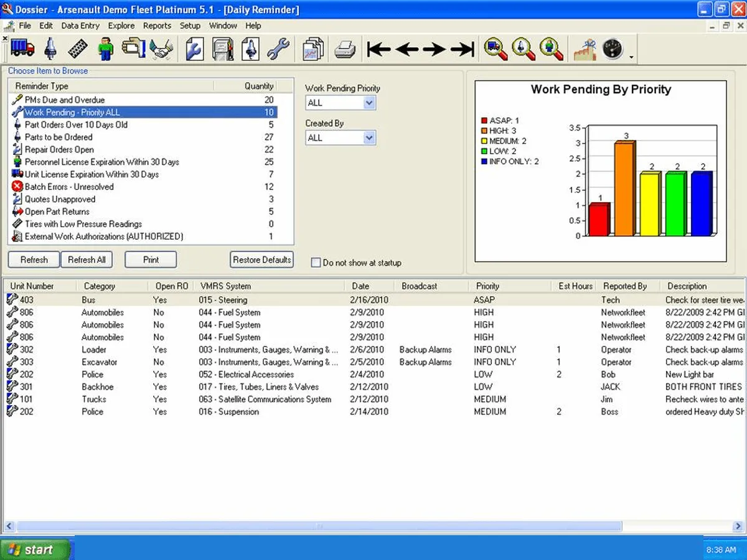This screenshot has width=747, height=560.
Task: Select Parts to be Ordered reminder
Action: click(x=143, y=137)
